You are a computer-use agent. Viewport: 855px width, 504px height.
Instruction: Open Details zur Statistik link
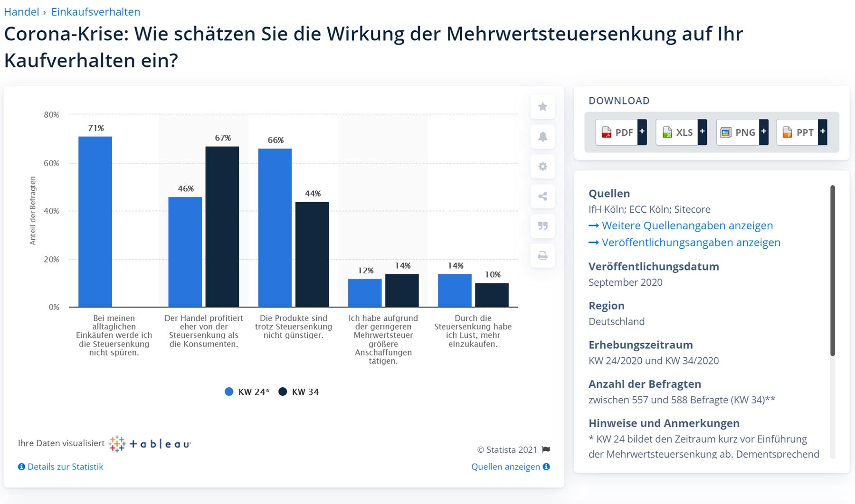coord(61,467)
